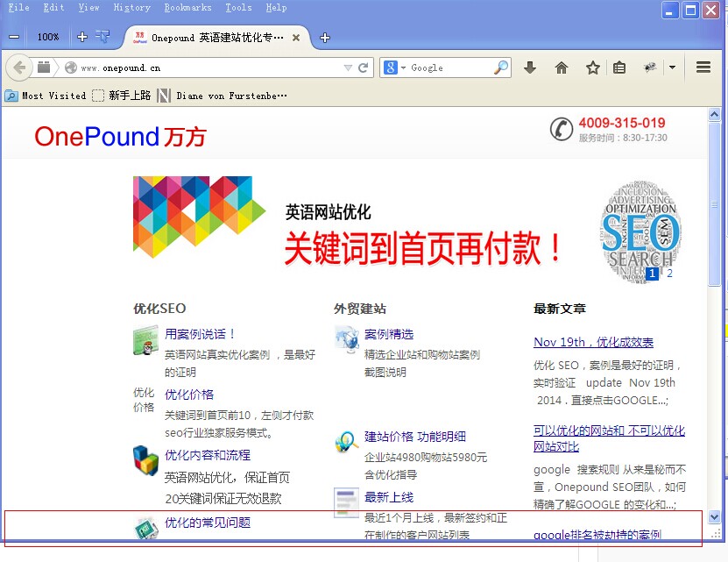Viewport: 728px width, 562px height.
Task: Click the 外贸建站 section heading
Action: tap(360, 309)
